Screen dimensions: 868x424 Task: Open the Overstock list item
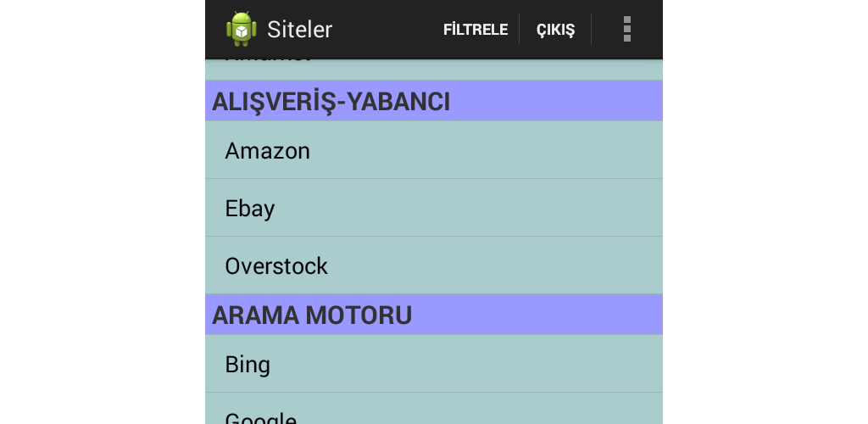(433, 266)
